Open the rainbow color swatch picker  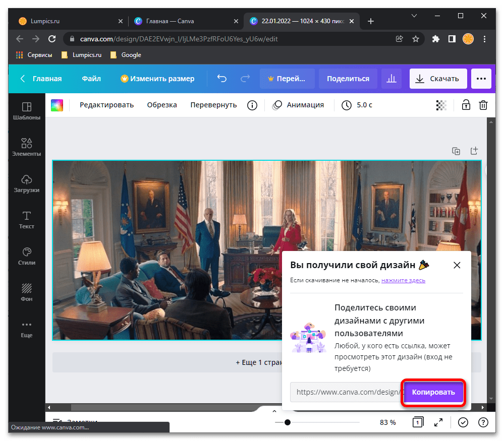click(57, 105)
